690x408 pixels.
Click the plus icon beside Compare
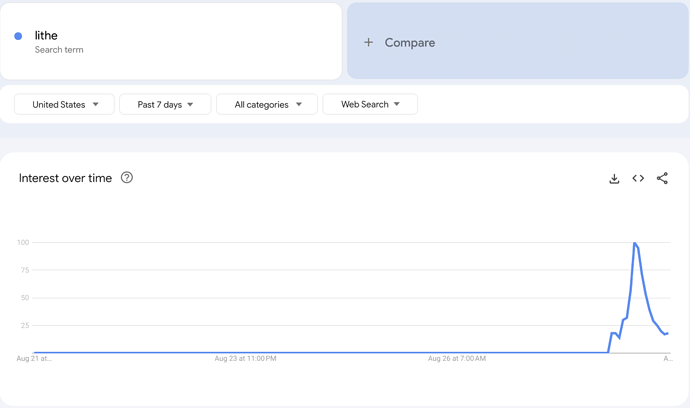[x=368, y=42]
